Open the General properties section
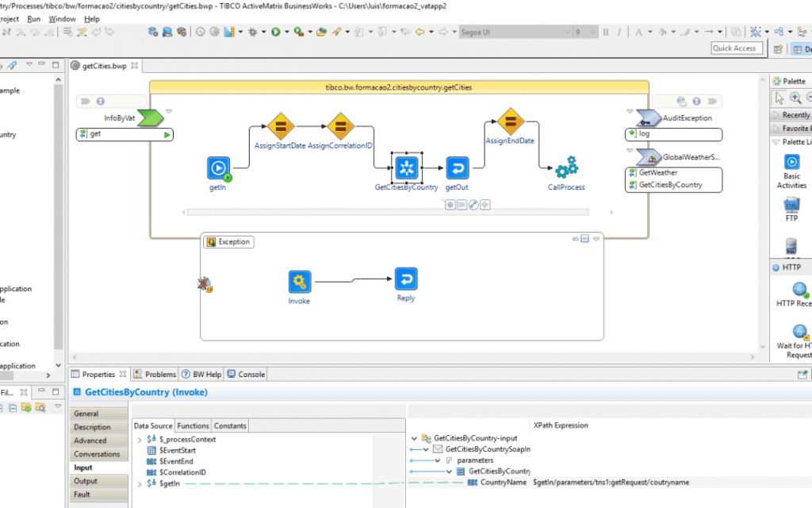812x508 pixels. (99, 414)
